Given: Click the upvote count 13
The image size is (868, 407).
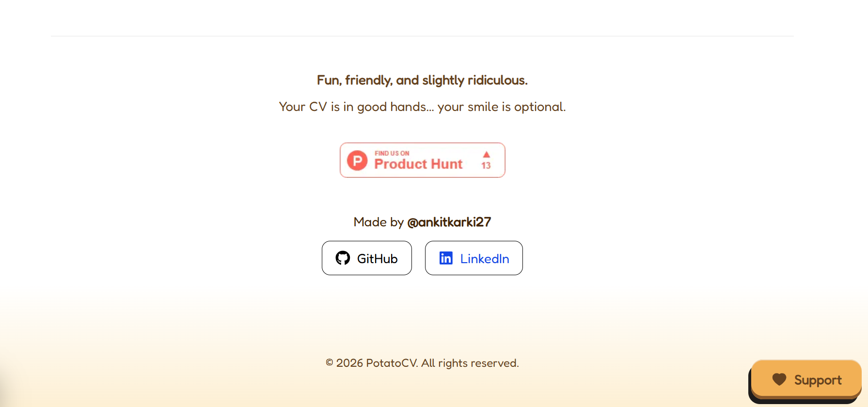Looking at the screenshot, I should click(486, 165).
